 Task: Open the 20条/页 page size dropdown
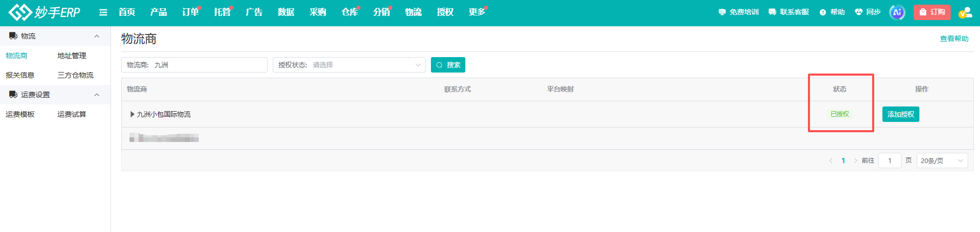(942, 160)
